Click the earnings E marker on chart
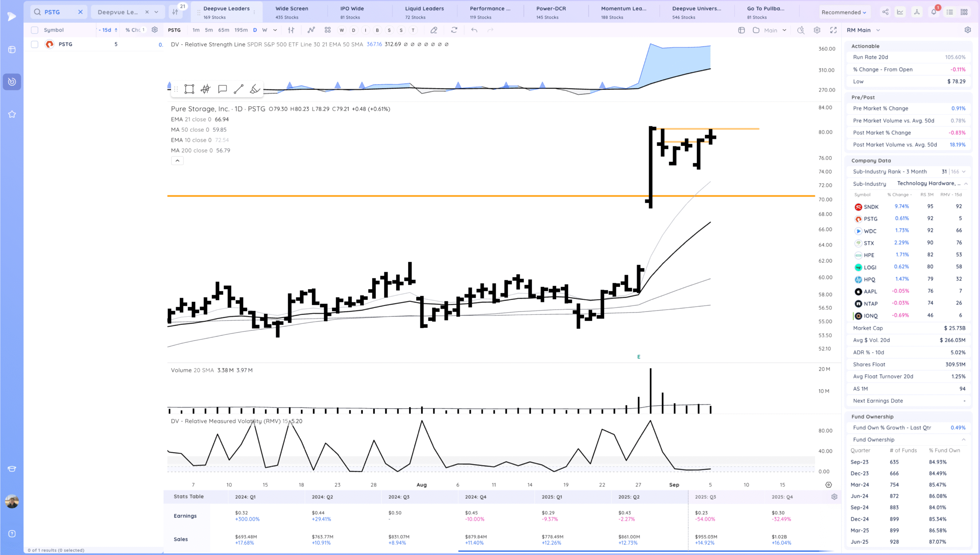 pos(639,357)
